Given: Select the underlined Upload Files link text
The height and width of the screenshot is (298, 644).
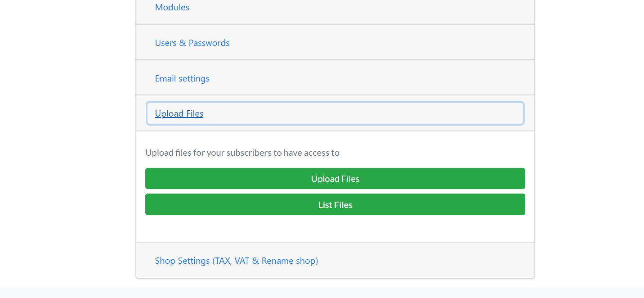Looking at the screenshot, I should coord(179,113).
